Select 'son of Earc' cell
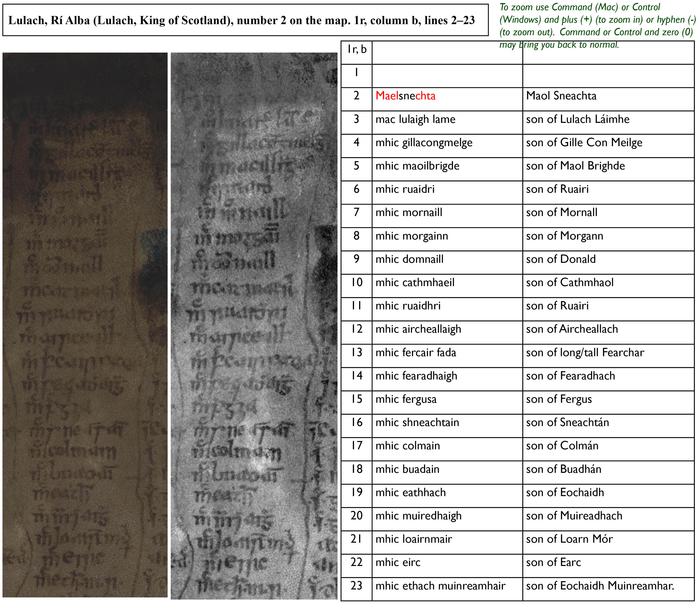This screenshot has height=614, width=700. coord(608,566)
